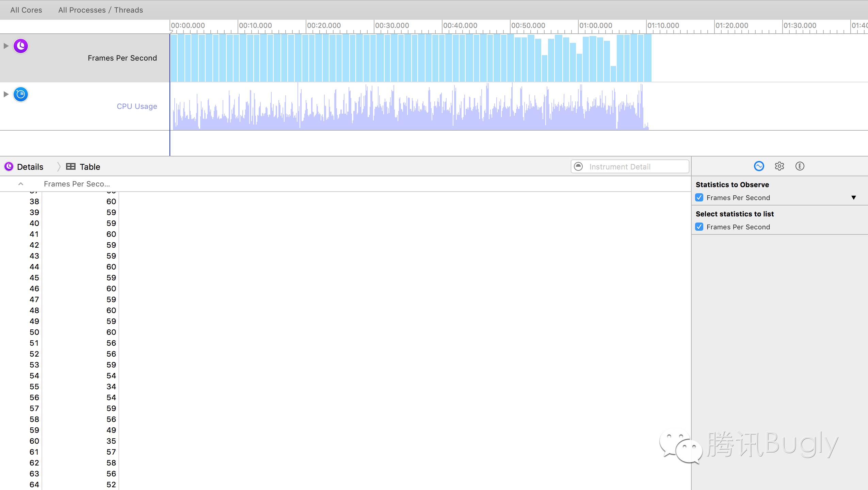The image size is (868, 490).
Task: Open the gear settings inspector icon
Action: click(779, 166)
